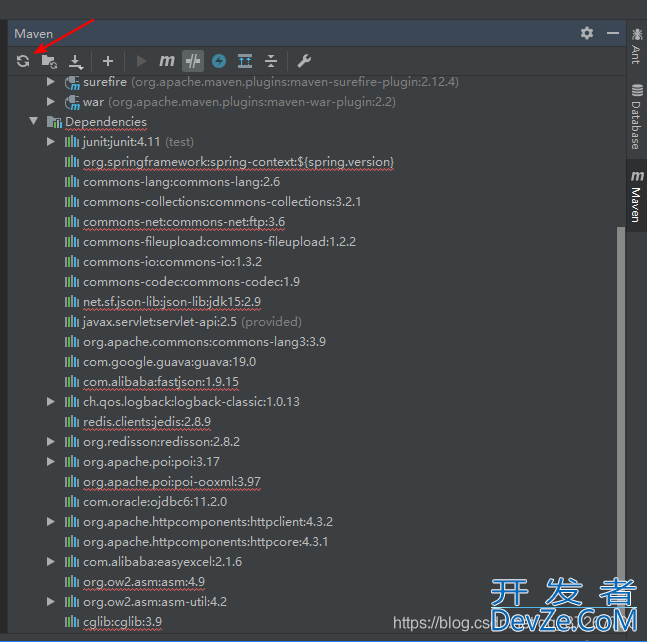Expand org.redisson:redisson:2.8.2 dependency

coord(51,441)
